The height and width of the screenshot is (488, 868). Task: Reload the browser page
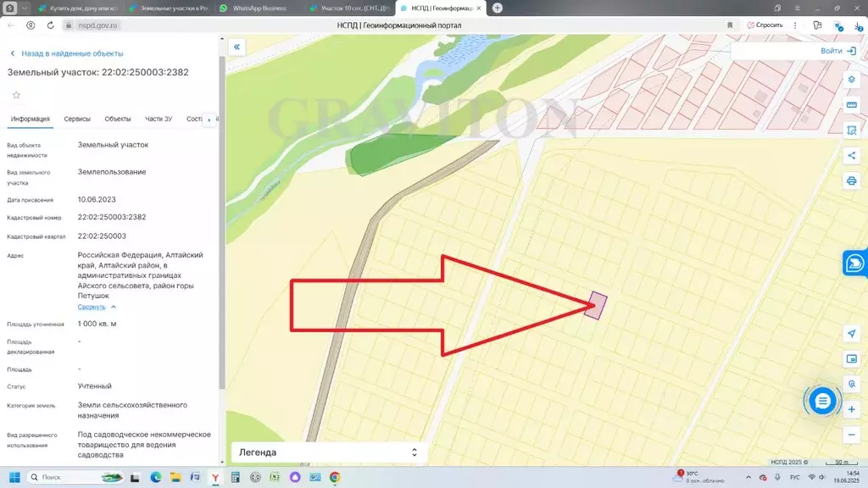tap(50, 25)
